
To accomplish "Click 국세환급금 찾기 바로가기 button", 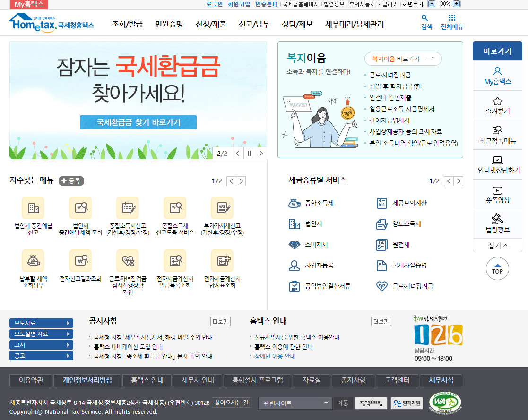I will pos(138,122).
